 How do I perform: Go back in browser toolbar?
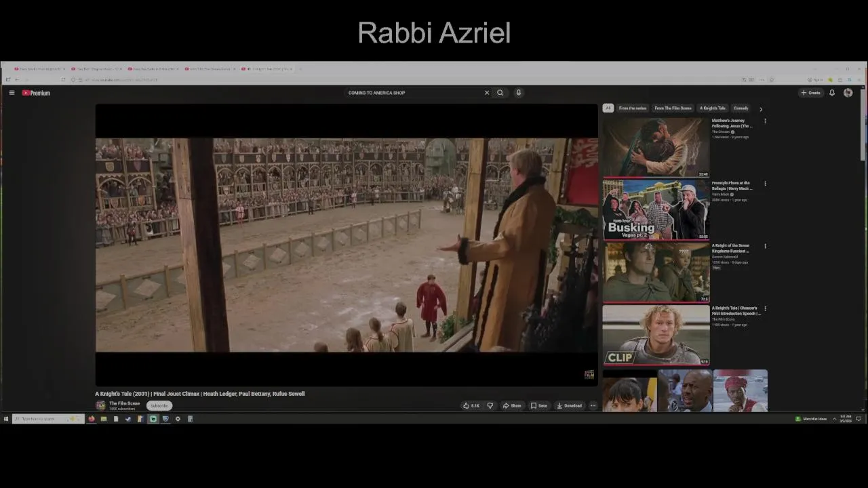(x=17, y=80)
